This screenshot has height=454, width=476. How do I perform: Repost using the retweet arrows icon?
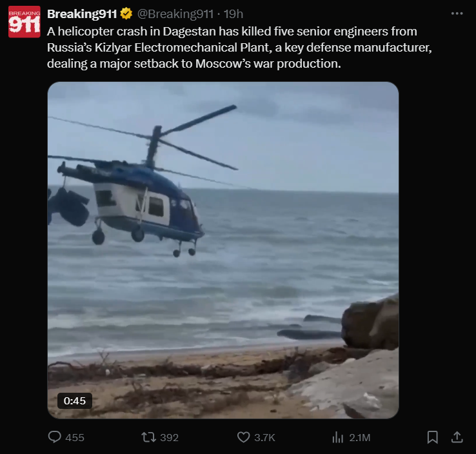click(x=149, y=437)
